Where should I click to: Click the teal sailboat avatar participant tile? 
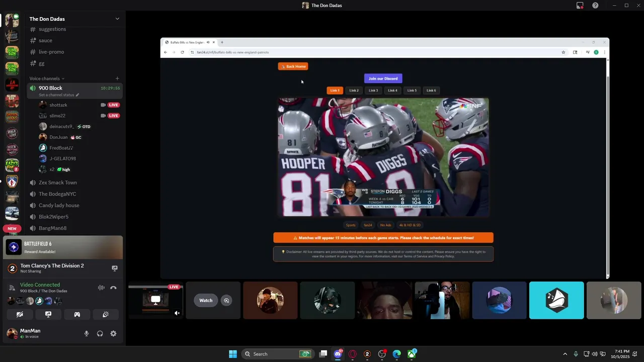(x=556, y=301)
